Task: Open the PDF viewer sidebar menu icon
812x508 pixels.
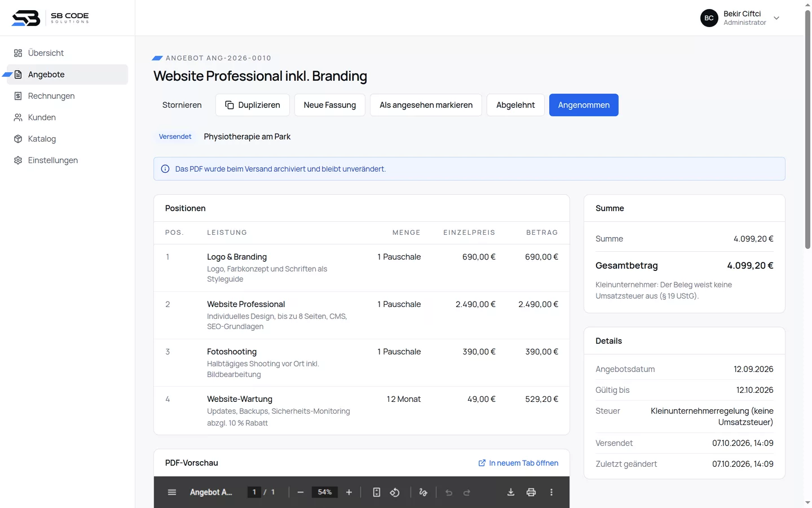Action: (172, 492)
